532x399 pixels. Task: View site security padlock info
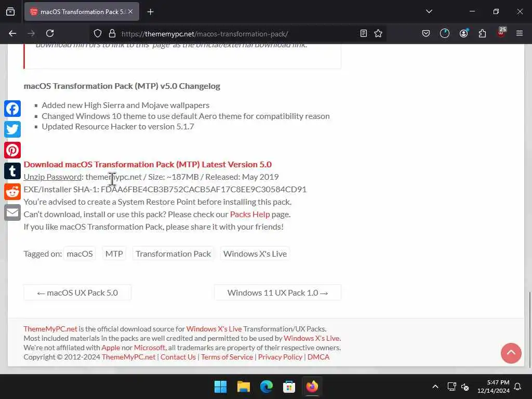coord(112,33)
